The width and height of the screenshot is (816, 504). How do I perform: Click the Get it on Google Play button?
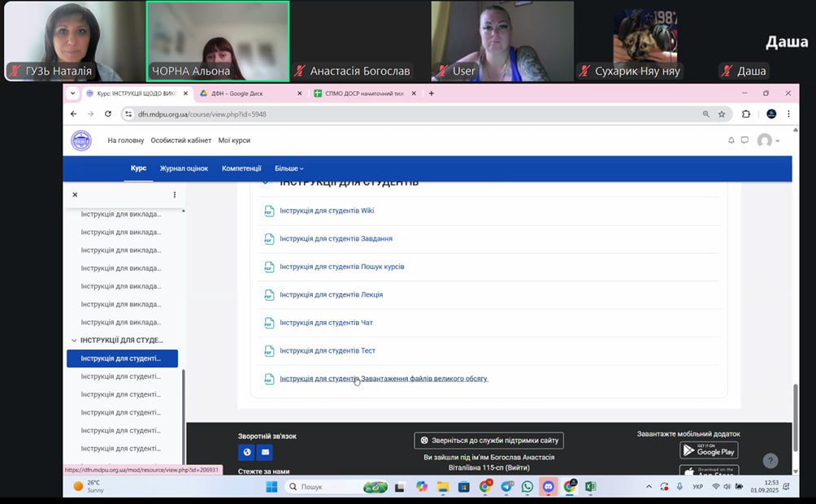(x=709, y=450)
